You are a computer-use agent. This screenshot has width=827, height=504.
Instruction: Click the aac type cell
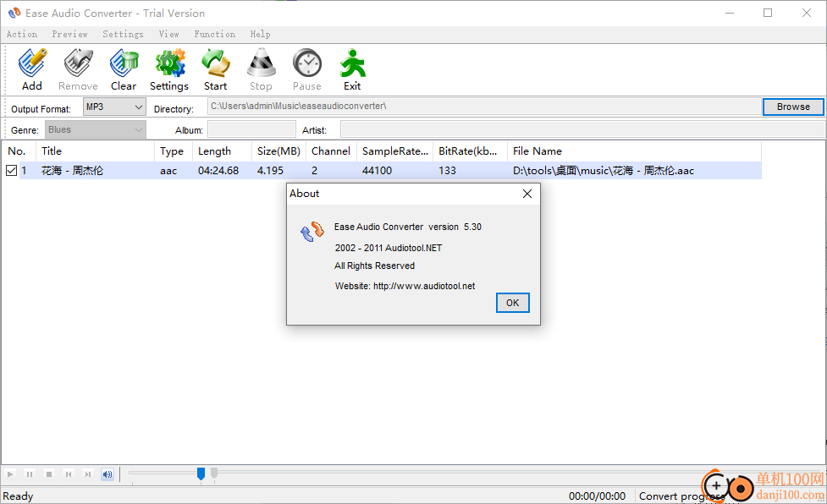[x=168, y=171]
